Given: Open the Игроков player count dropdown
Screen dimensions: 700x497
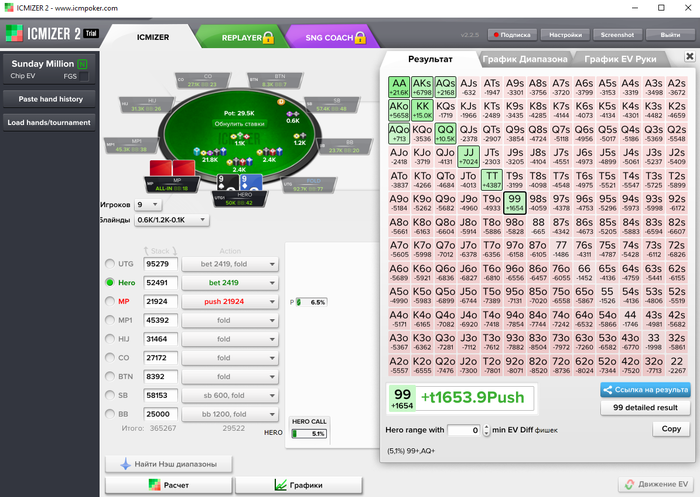Looking at the screenshot, I should [148, 205].
